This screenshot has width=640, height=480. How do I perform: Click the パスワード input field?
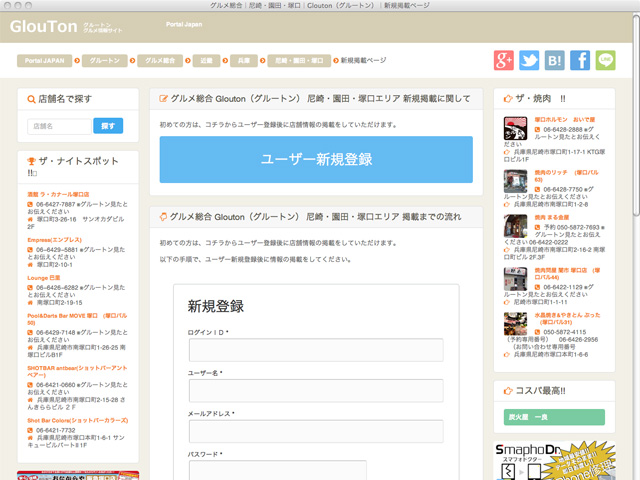[x=278, y=470]
